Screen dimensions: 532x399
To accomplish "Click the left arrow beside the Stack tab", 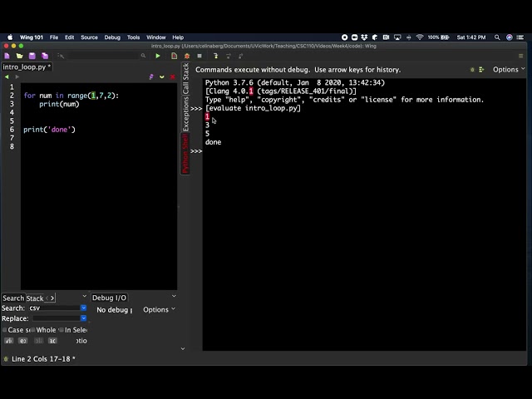I will click(47, 298).
